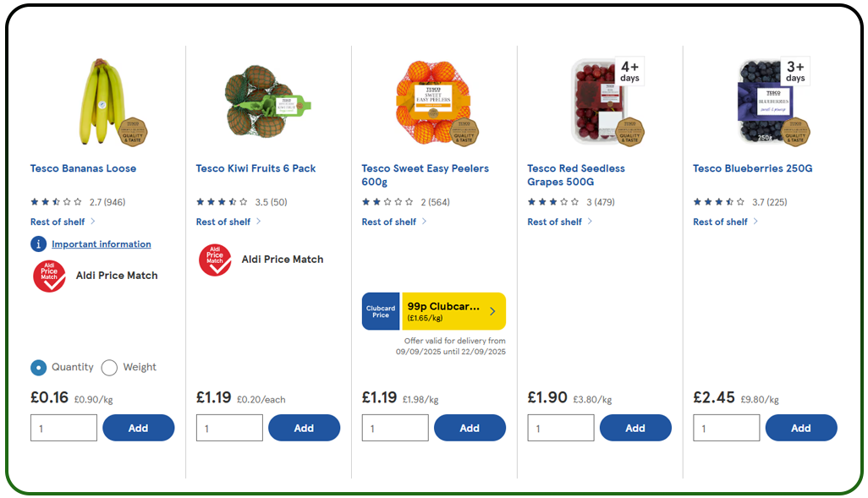Screen dimensions: 868x498
Task: Click the quantity input field for Blueberries
Action: pyautogui.click(x=726, y=427)
